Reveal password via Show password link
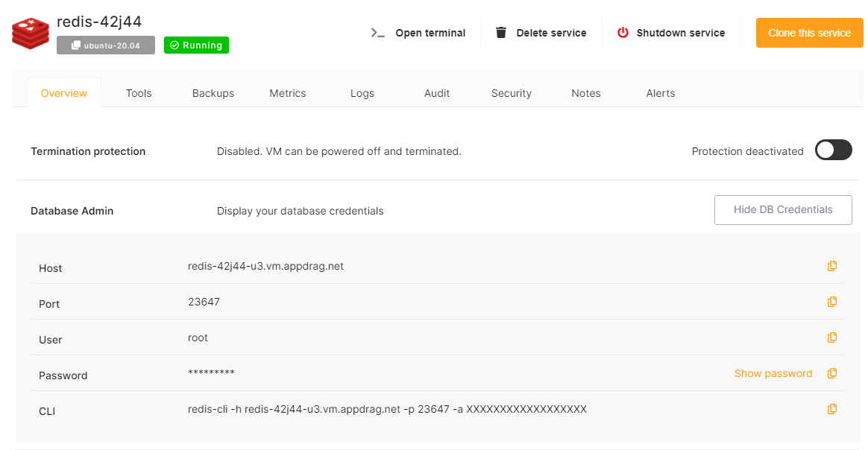The height and width of the screenshot is (450, 868). 773,373
